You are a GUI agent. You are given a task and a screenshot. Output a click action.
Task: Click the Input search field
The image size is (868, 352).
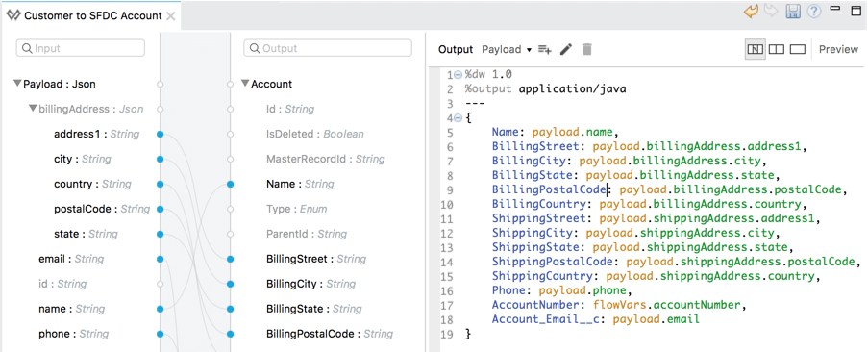(x=81, y=48)
